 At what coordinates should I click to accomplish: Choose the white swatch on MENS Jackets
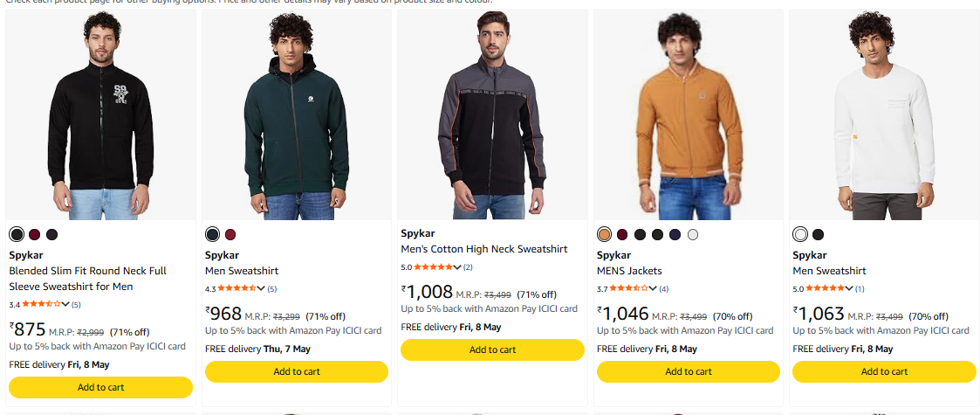tap(693, 235)
